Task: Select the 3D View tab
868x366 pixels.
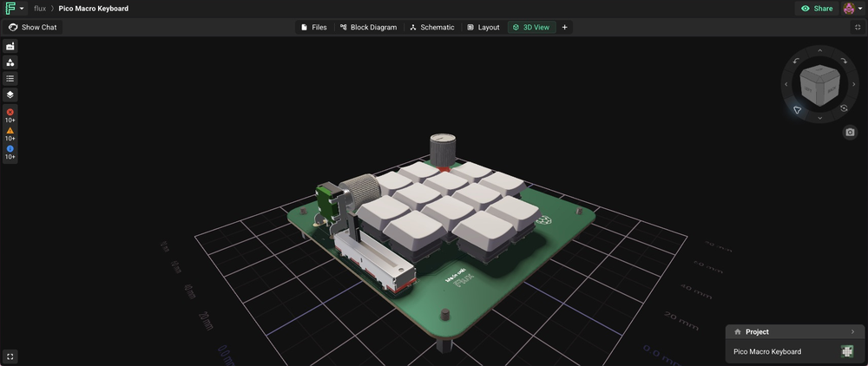Action: [x=531, y=27]
